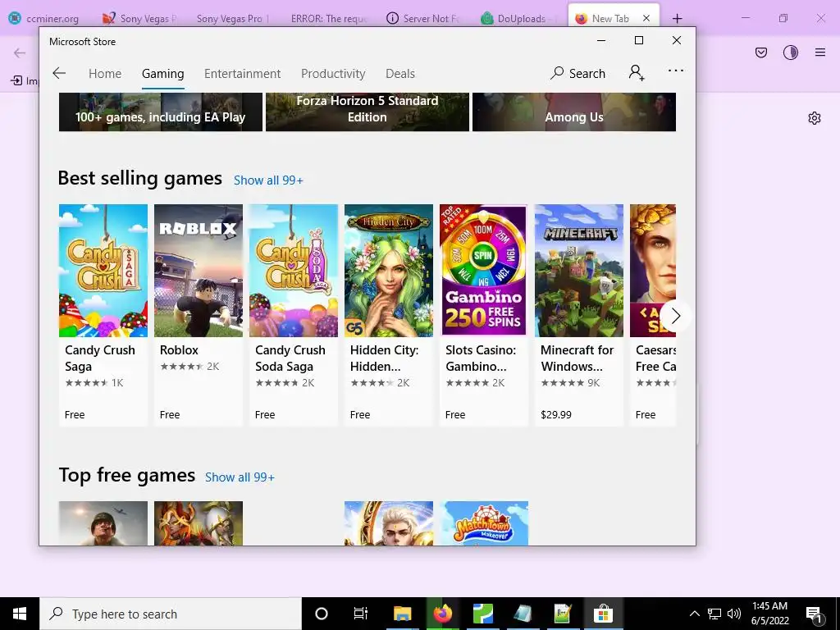Click the Candy Crush Soda Saga title
The width and height of the screenshot is (840, 630).
click(290, 358)
